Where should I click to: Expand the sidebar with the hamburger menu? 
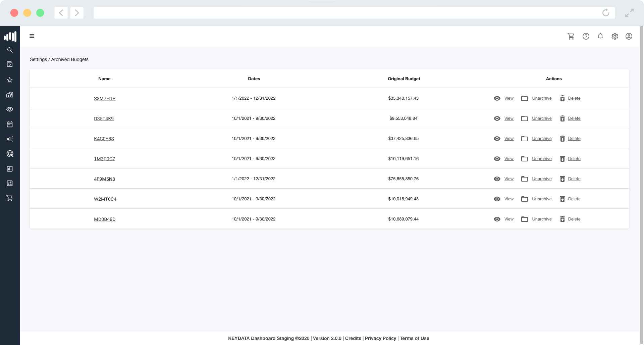(x=32, y=36)
